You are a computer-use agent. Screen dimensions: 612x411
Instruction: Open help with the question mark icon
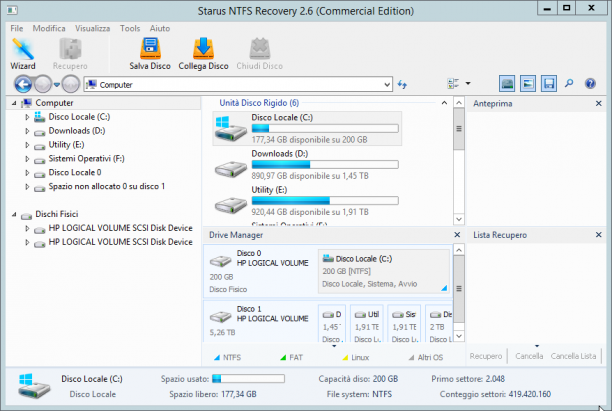click(590, 83)
